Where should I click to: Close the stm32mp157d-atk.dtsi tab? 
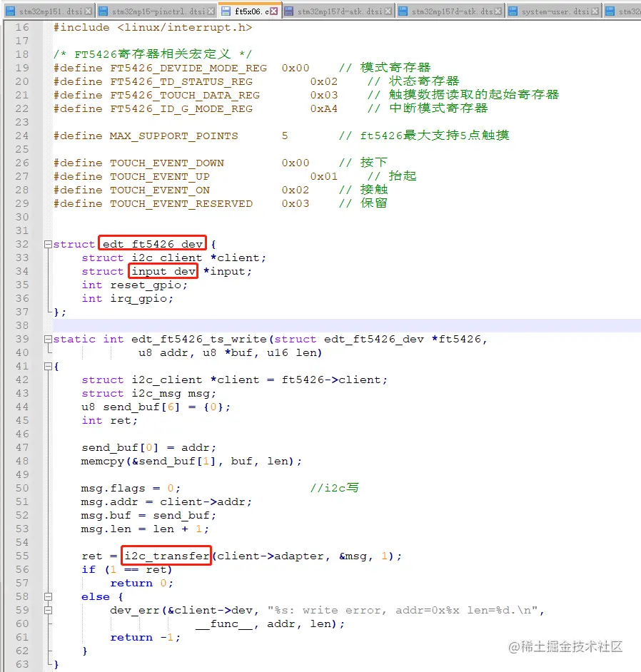click(x=388, y=11)
